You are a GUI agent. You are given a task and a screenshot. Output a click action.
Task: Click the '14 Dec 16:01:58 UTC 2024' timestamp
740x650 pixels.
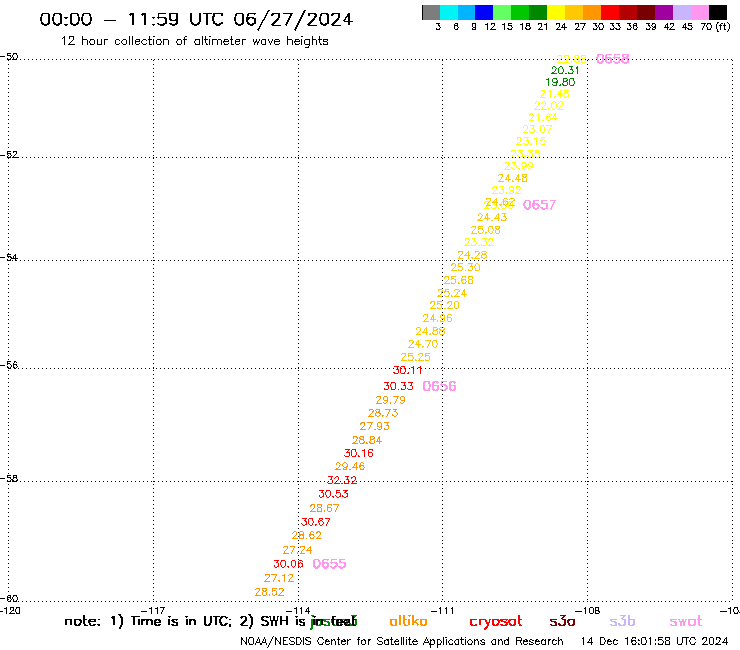(655, 641)
